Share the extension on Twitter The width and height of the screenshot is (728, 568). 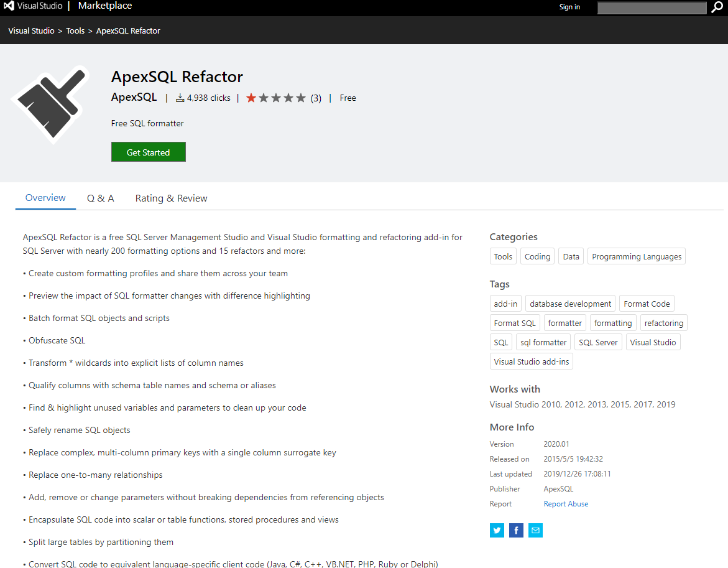496,530
